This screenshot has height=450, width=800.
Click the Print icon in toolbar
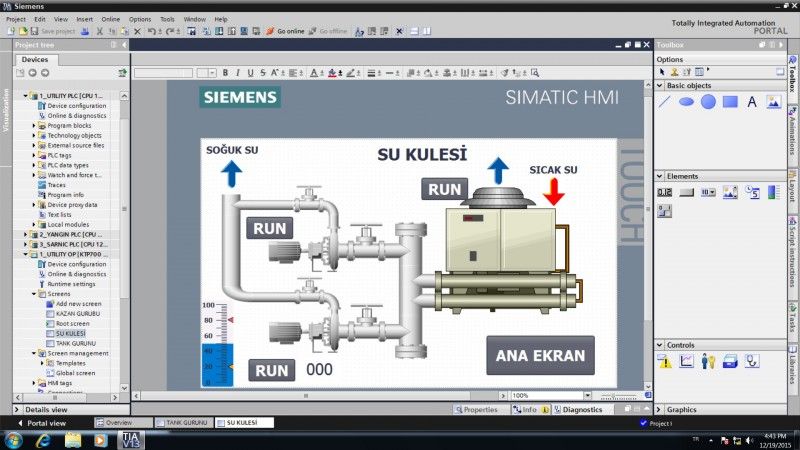tap(85, 31)
